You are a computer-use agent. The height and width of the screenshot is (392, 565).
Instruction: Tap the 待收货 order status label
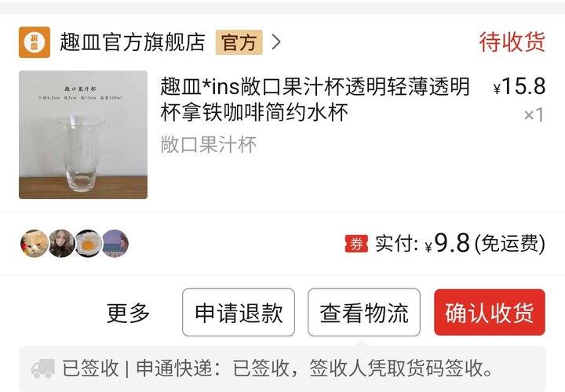(512, 42)
